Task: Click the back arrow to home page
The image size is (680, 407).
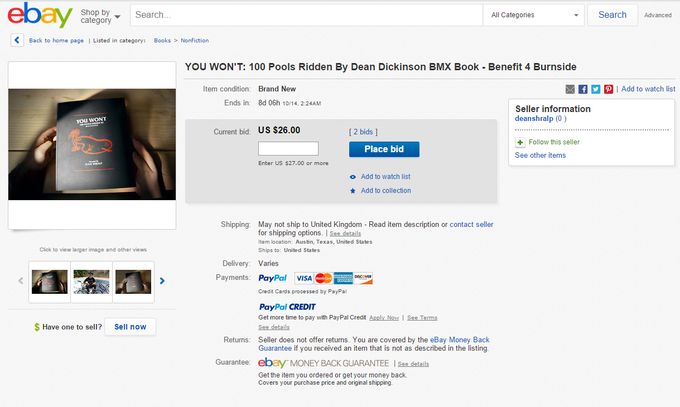Action: click(18, 40)
